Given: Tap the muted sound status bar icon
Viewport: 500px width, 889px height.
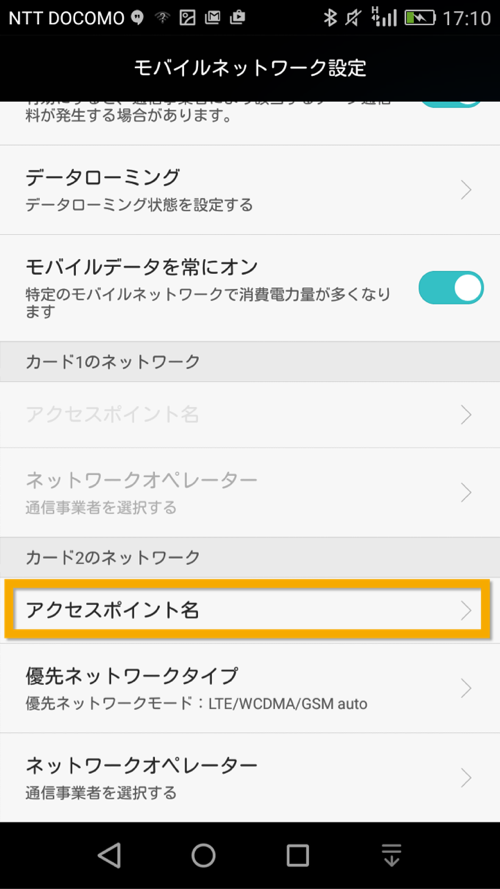Looking at the screenshot, I should [354, 18].
